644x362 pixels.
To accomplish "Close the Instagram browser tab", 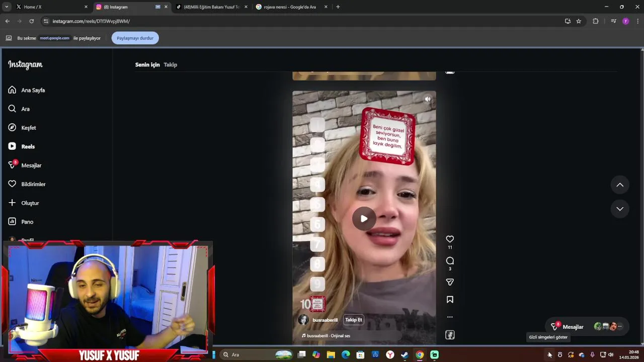I will click(166, 7).
